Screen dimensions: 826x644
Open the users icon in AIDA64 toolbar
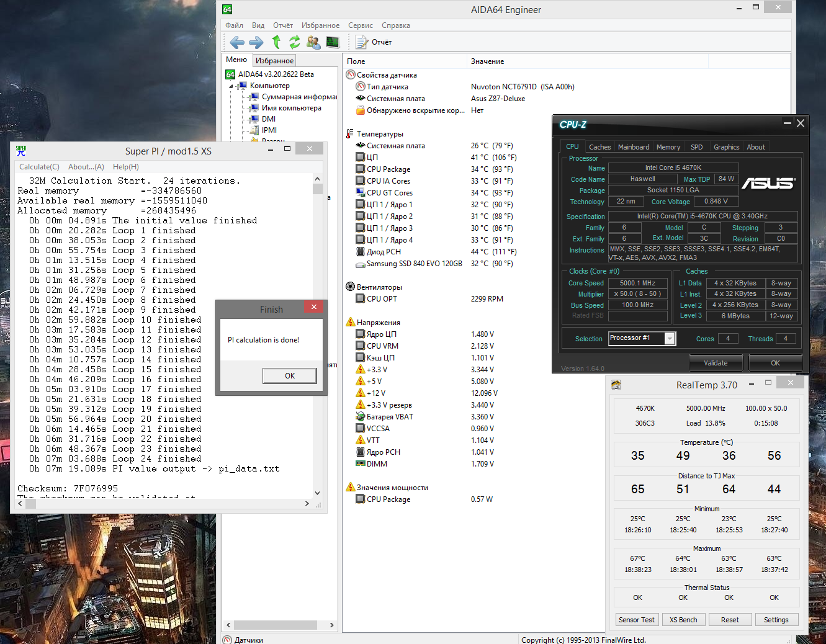click(x=313, y=42)
